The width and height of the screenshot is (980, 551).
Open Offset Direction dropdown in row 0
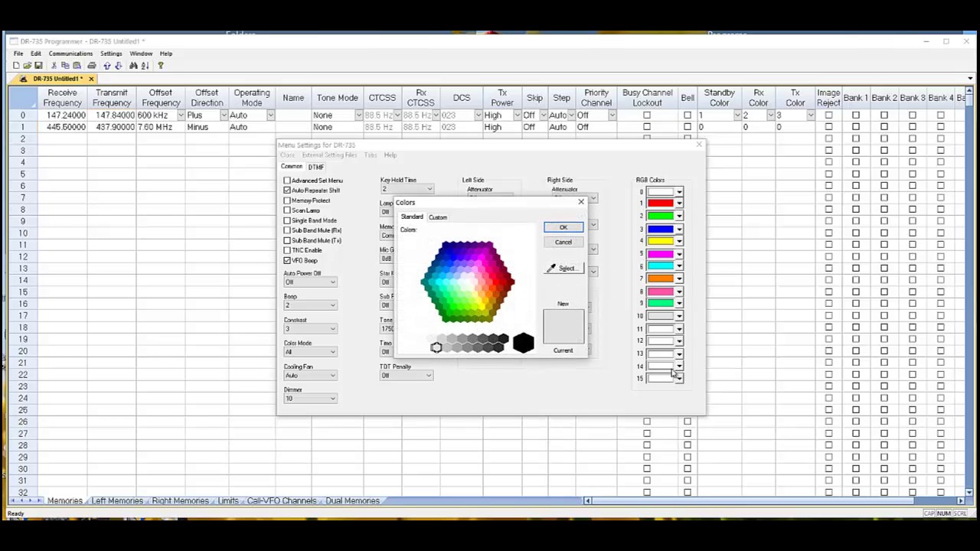click(224, 116)
